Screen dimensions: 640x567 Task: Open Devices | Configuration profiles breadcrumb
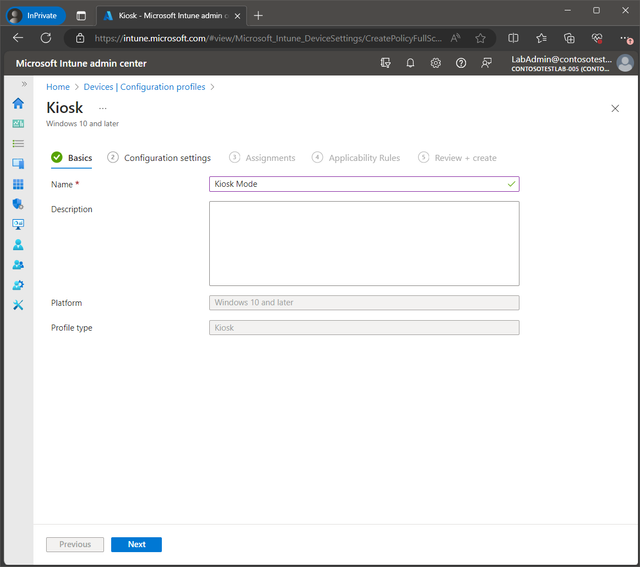(144, 87)
